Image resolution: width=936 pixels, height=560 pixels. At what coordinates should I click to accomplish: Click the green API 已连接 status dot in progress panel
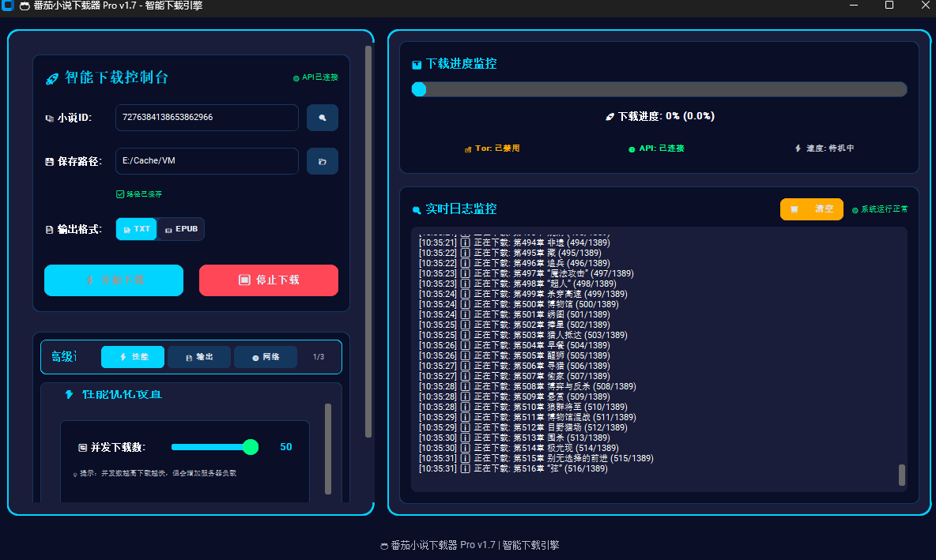click(x=632, y=148)
